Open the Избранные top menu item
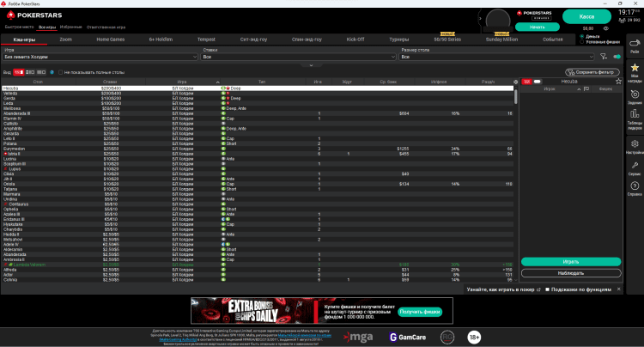 (71, 27)
